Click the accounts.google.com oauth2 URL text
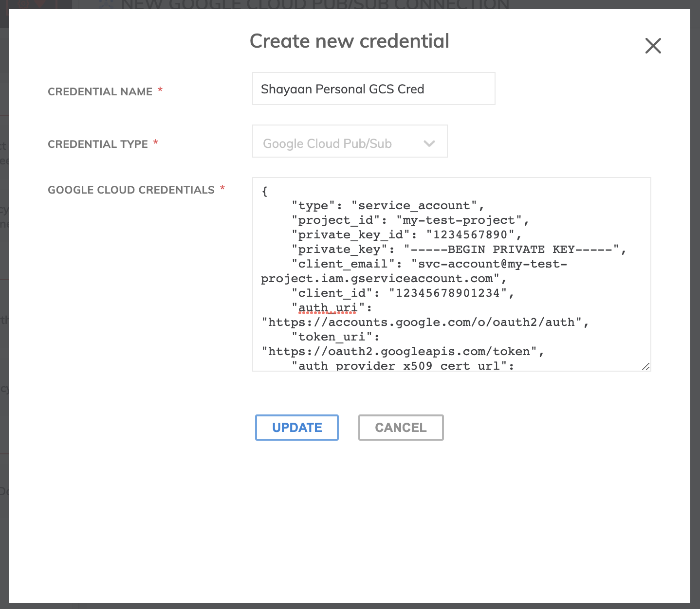700x609 pixels. point(425,322)
